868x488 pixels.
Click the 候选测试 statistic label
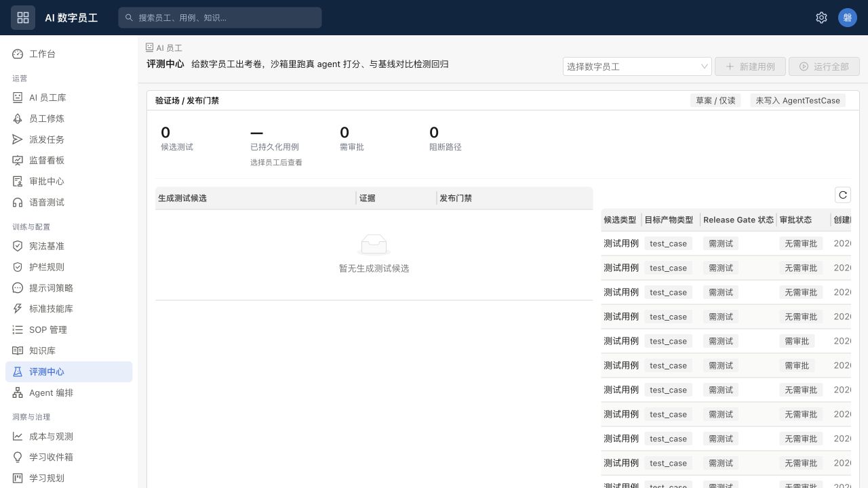pos(177,147)
